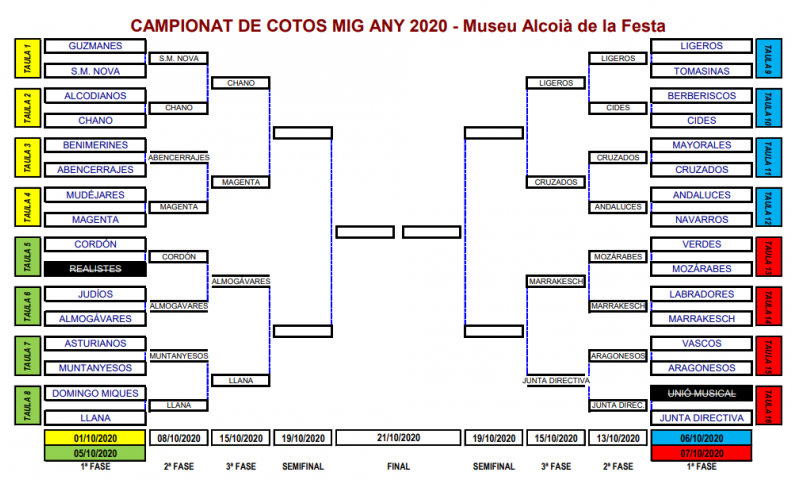Click the championship title heading

click(398, 26)
